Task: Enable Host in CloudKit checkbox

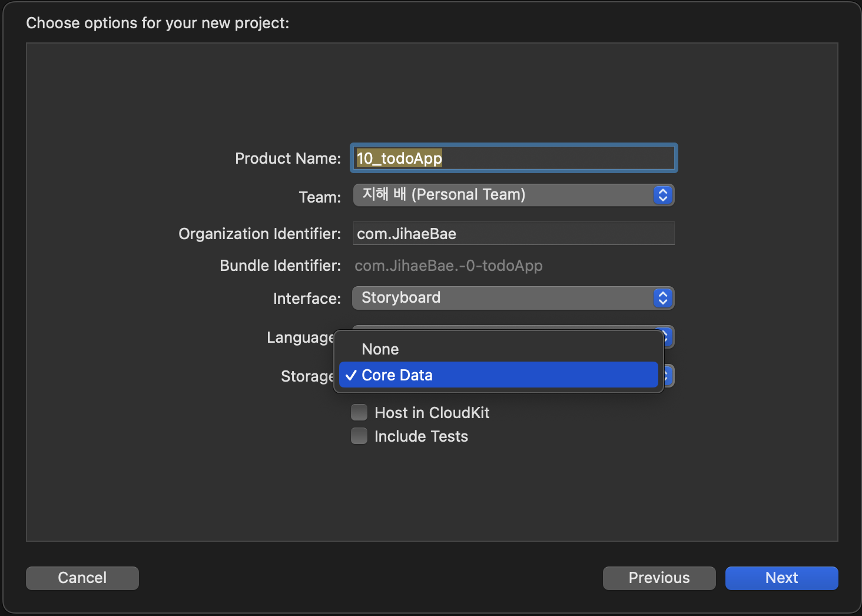Action: point(359,412)
